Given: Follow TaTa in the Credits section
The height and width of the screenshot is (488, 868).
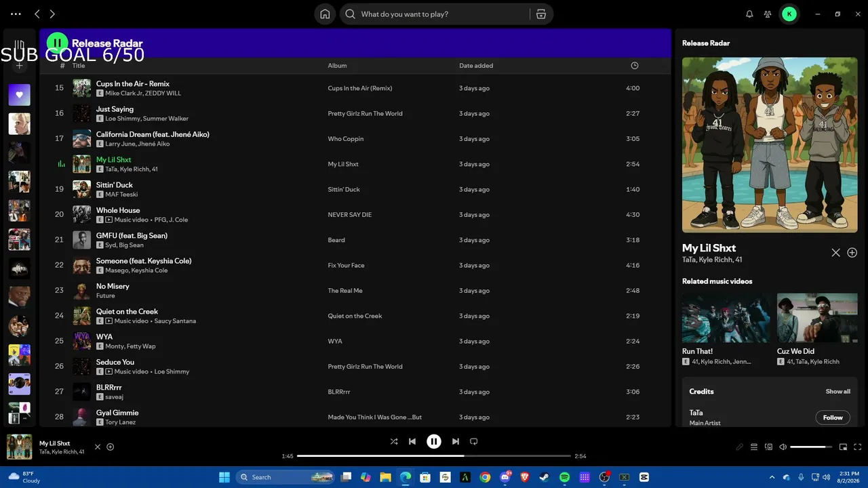Looking at the screenshot, I should click(x=833, y=418).
